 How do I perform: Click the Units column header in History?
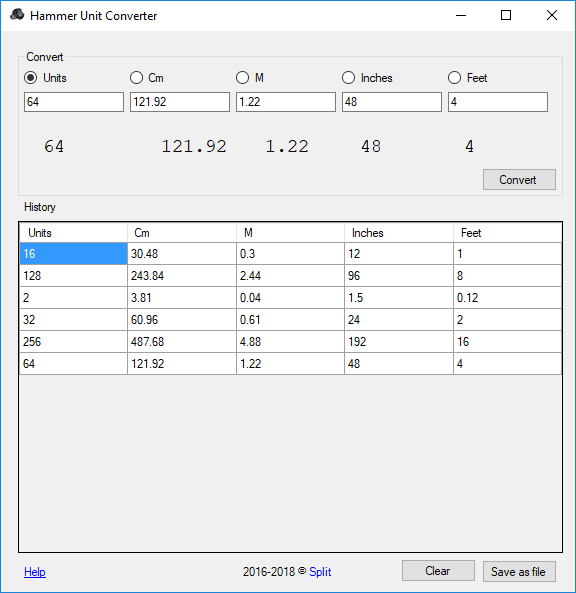pos(73,233)
